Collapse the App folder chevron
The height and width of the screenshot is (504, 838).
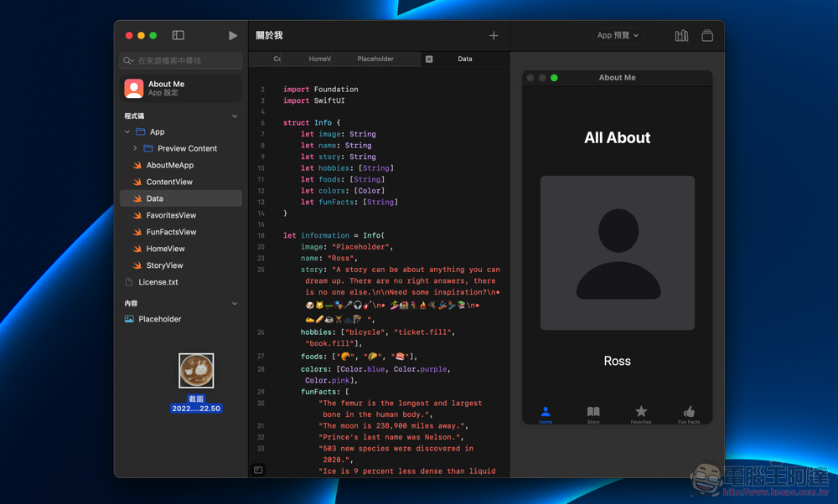(x=127, y=131)
